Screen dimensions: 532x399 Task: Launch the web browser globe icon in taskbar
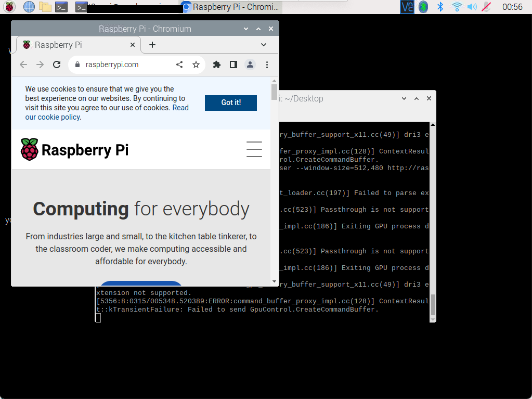click(29, 7)
